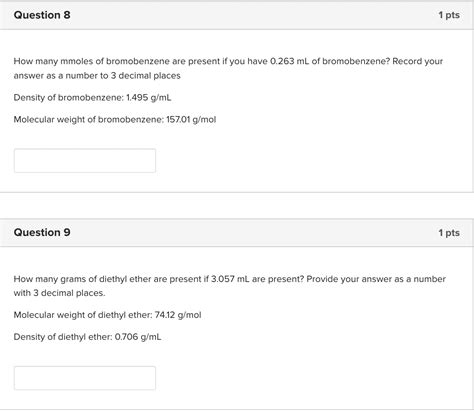474x412 pixels.
Task: Click the diethyl ether grams question text
Action: click(x=230, y=286)
